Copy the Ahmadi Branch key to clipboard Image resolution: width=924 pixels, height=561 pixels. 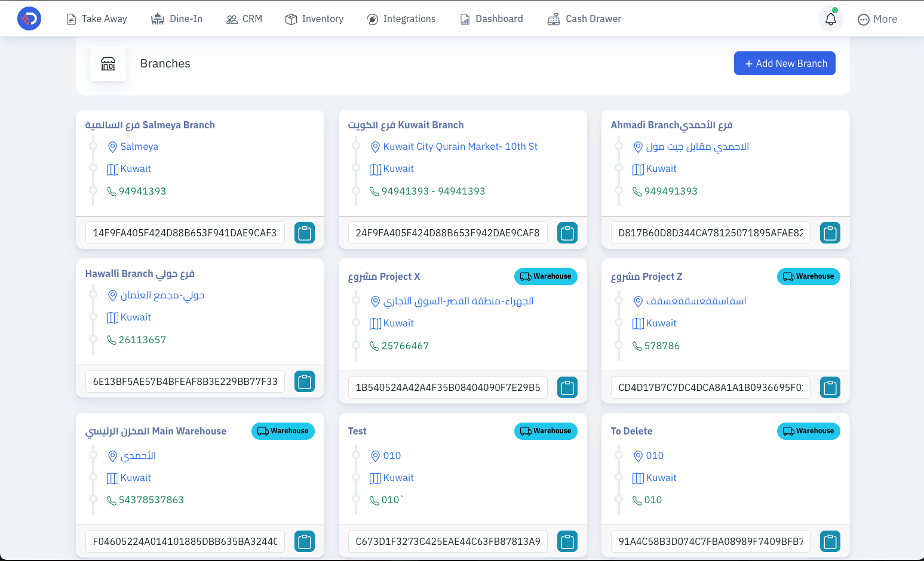pyautogui.click(x=830, y=233)
